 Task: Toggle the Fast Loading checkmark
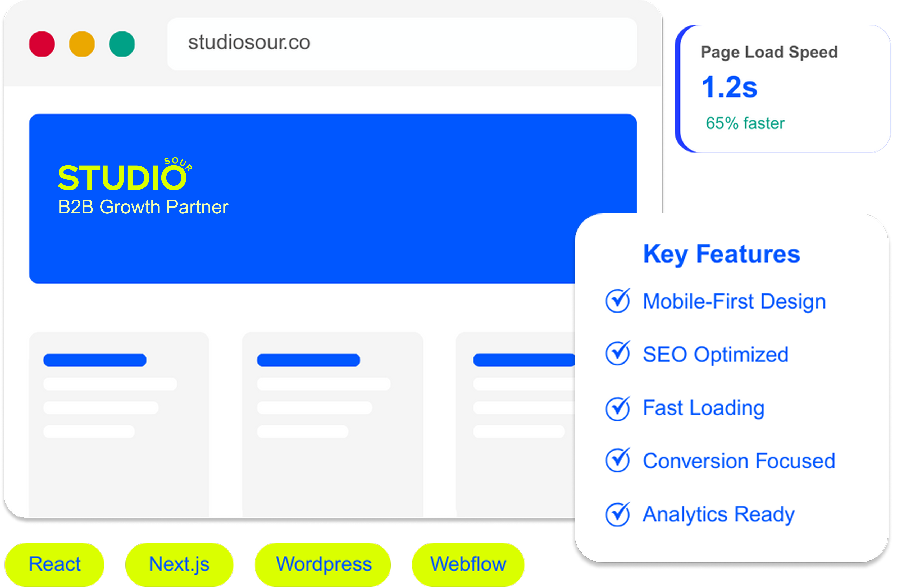(x=618, y=408)
